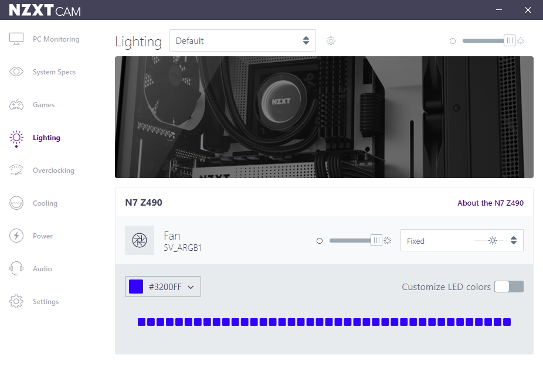Minimize the NZXT CAM window
The image size is (543, 392).
coord(499,10)
